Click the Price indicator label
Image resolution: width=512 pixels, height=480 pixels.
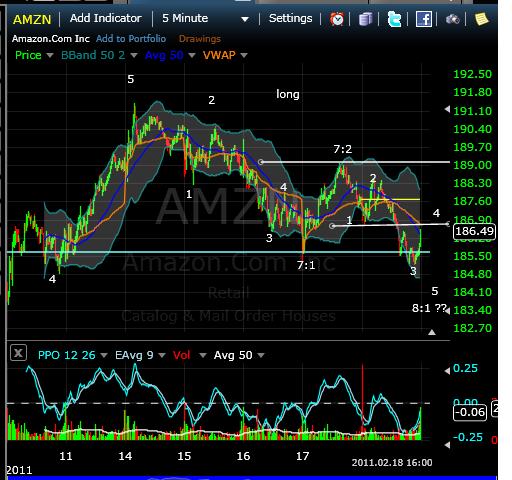28,55
